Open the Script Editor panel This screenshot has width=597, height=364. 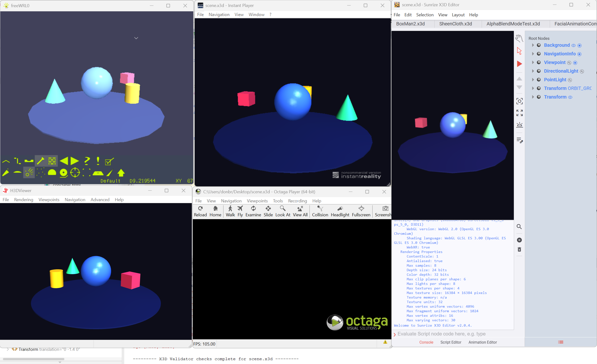451,342
